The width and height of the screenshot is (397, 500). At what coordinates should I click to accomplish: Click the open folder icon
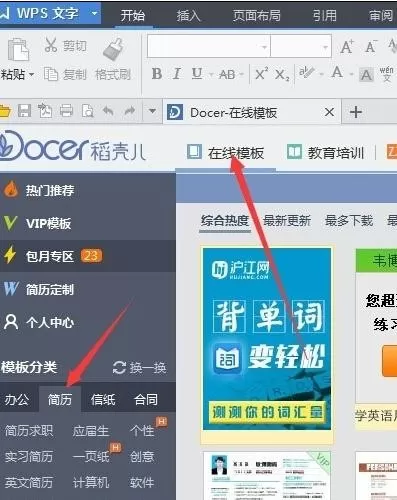point(5,111)
